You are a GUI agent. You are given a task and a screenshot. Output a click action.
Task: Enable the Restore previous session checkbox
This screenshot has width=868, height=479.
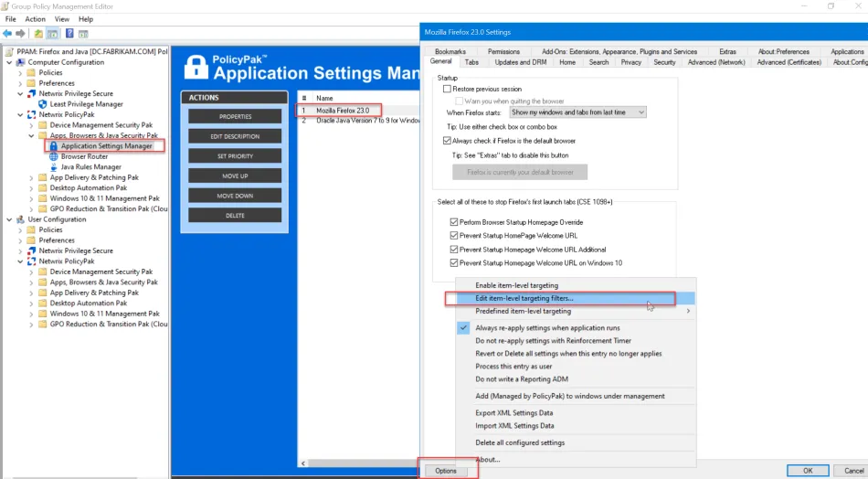[447, 90]
